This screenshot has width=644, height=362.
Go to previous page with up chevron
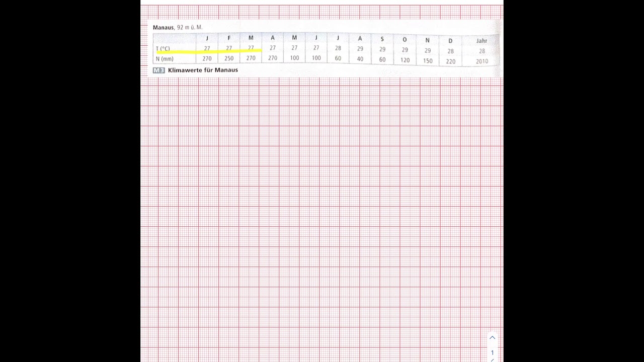[x=492, y=337]
